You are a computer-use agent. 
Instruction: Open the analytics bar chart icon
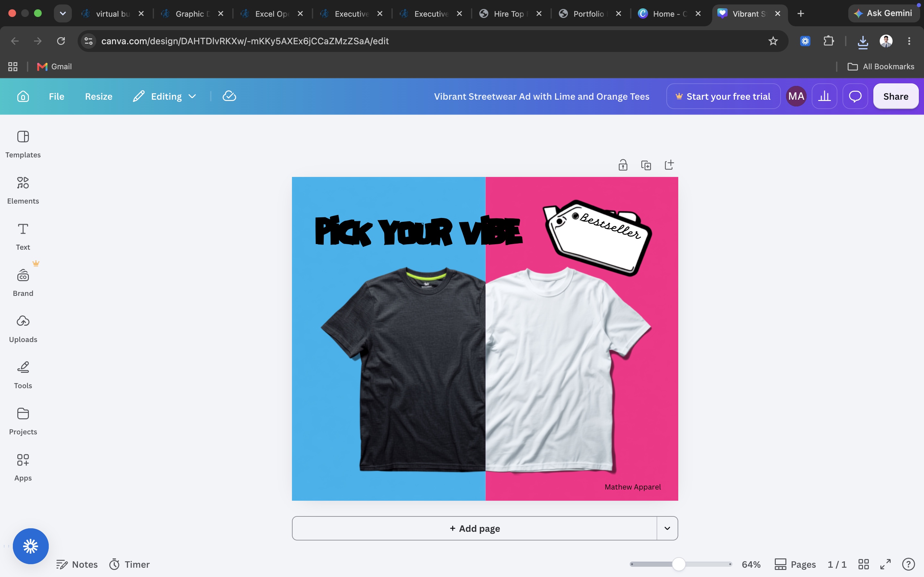[x=824, y=96]
